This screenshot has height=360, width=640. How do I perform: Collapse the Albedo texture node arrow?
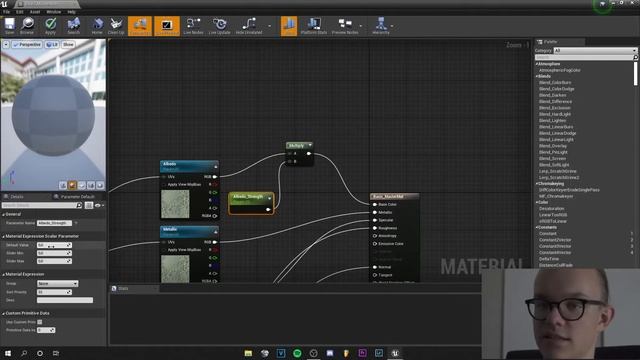(216, 167)
